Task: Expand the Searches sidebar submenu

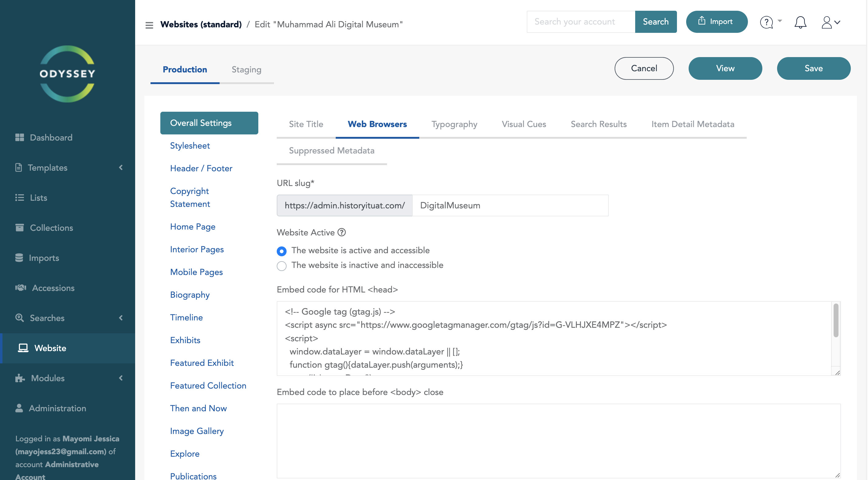Action: click(x=121, y=318)
